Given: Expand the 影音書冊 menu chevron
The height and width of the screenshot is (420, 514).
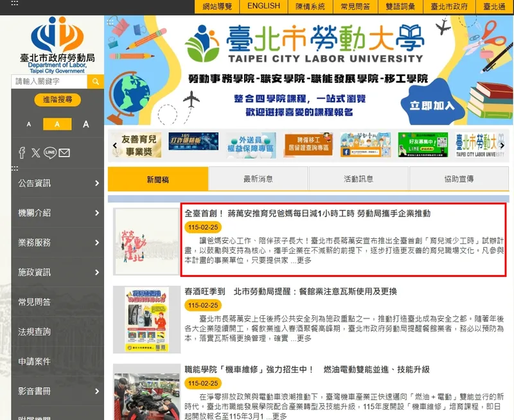Looking at the screenshot, I should coord(97,391).
